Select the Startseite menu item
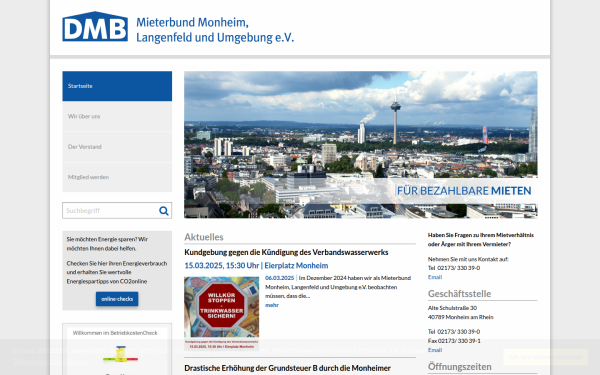 117,86
